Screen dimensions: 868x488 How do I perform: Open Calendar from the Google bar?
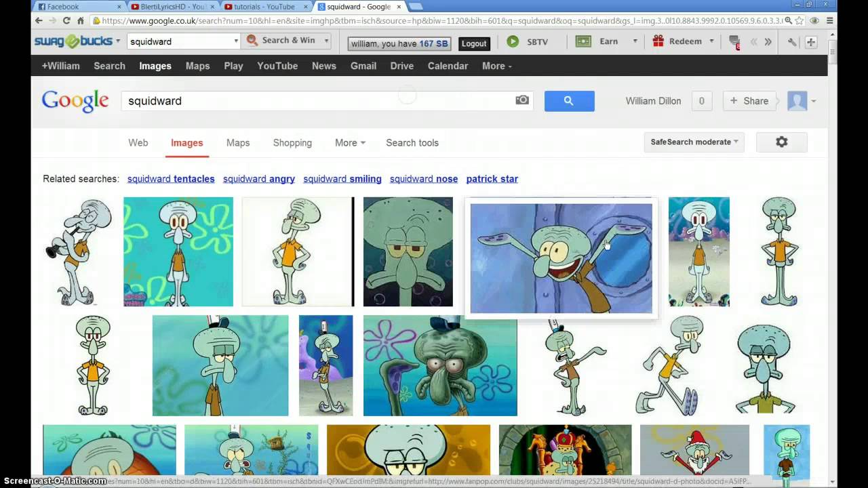[448, 66]
